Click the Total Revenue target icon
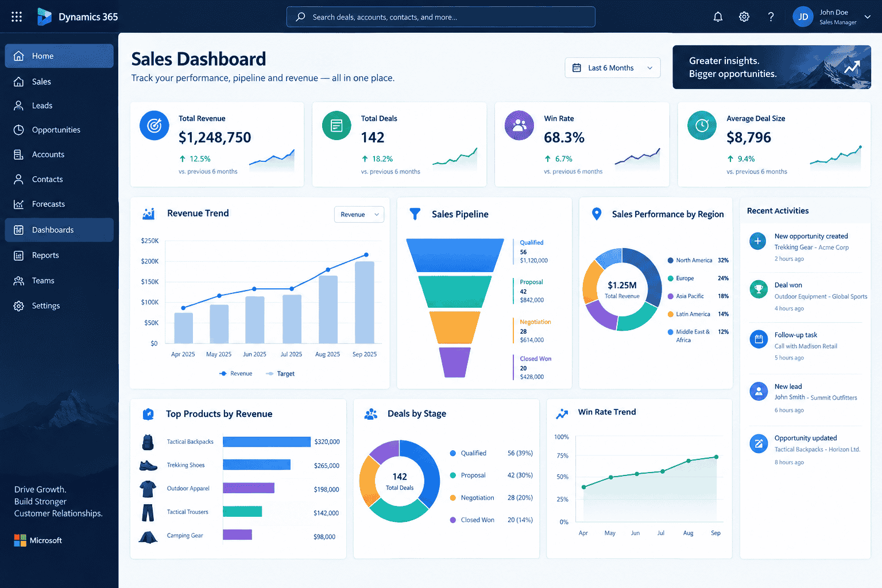The width and height of the screenshot is (882, 588). (154, 125)
